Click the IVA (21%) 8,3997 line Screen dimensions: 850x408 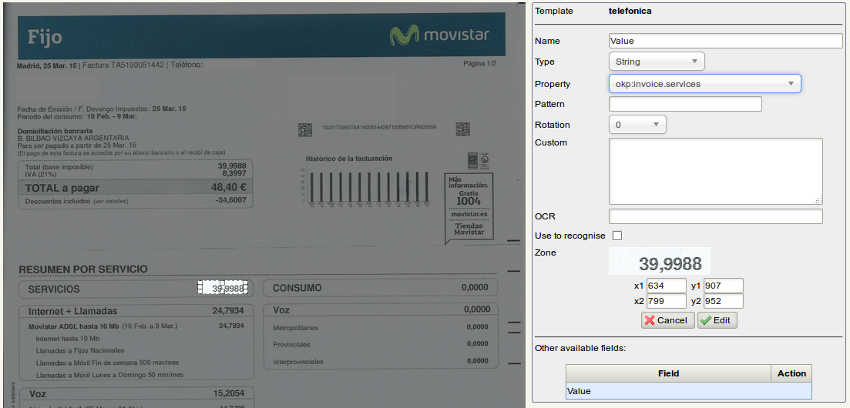click(136, 173)
